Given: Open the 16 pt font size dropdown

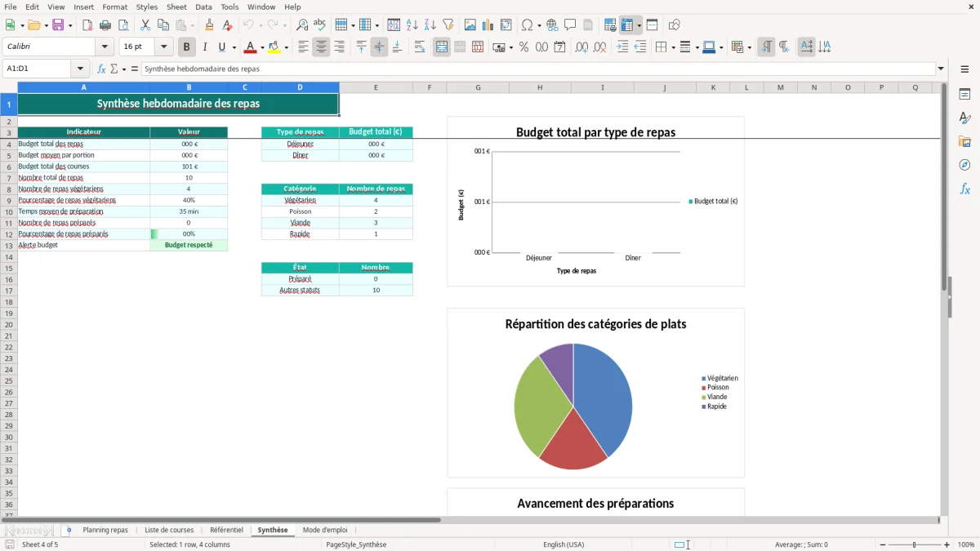Looking at the screenshot, I should [164, 47].
